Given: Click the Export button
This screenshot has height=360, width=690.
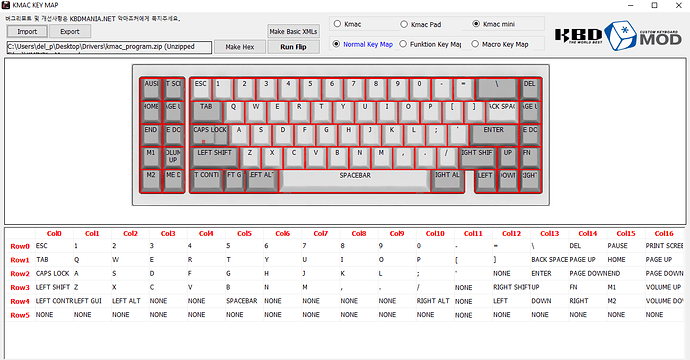Looking at the screenshot, I should coord(70,31).
